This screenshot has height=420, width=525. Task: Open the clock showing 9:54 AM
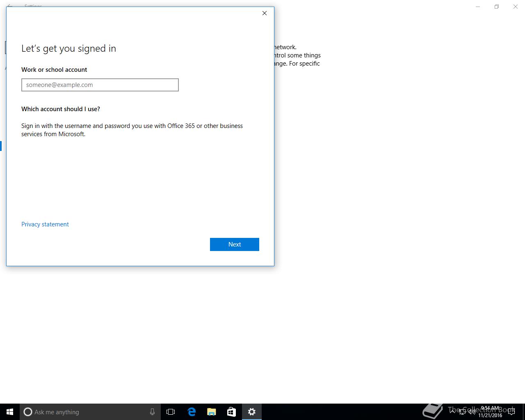(490, 412)
